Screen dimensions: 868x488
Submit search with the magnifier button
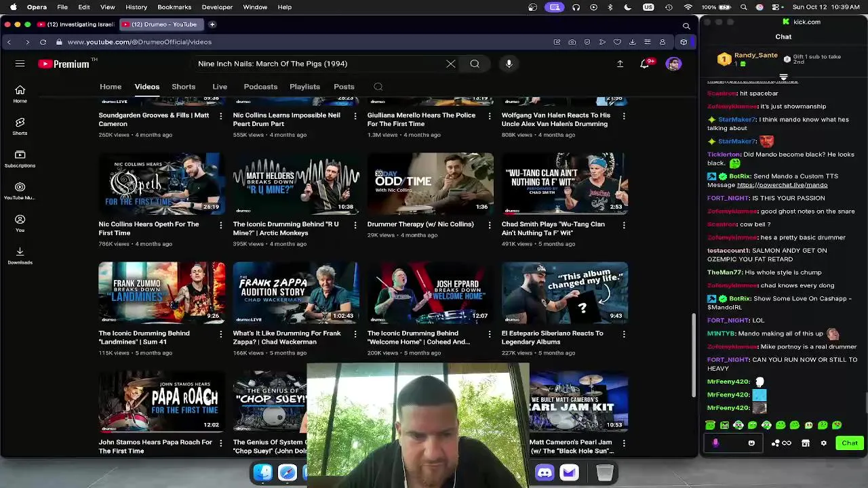coord(475,64)
